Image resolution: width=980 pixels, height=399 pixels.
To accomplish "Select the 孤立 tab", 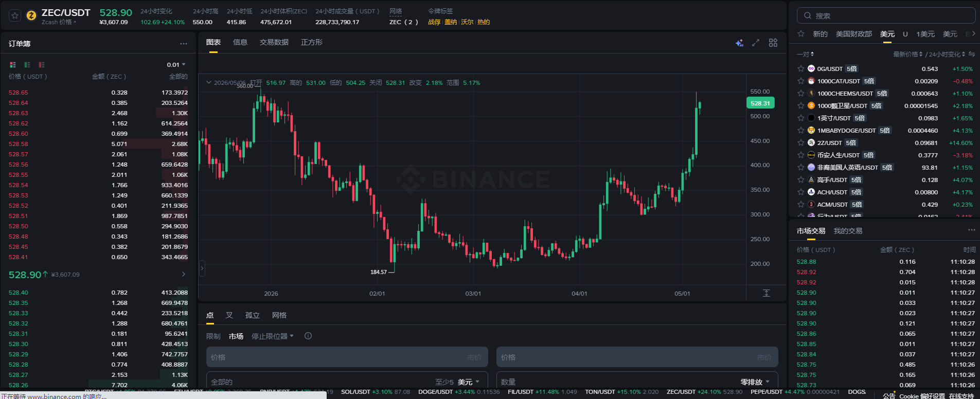I will tap(253, 315).
